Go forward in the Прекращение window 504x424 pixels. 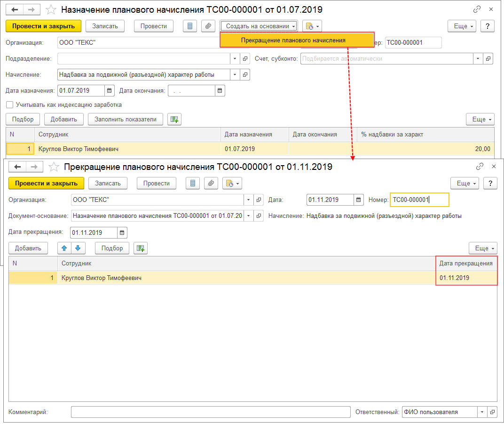tap(34, 167)
